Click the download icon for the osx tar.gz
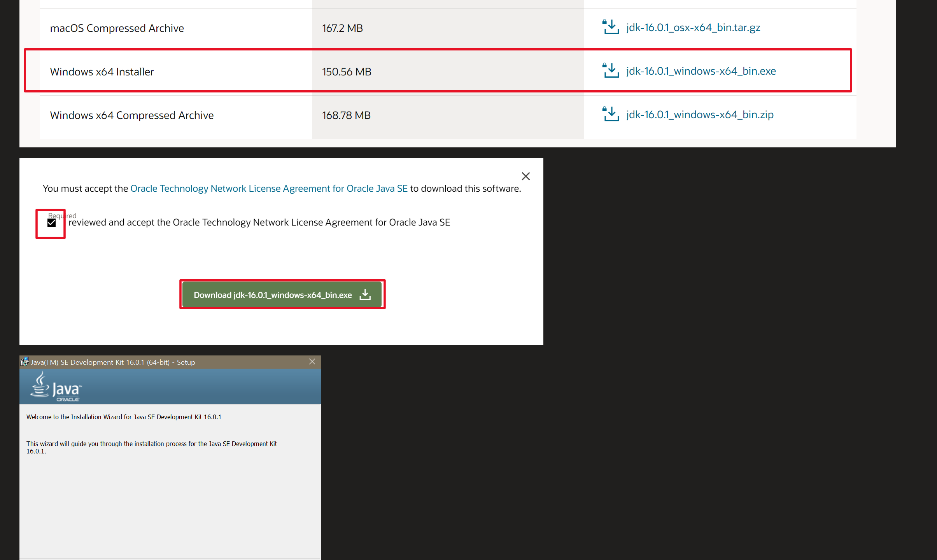 coord(611,27)
